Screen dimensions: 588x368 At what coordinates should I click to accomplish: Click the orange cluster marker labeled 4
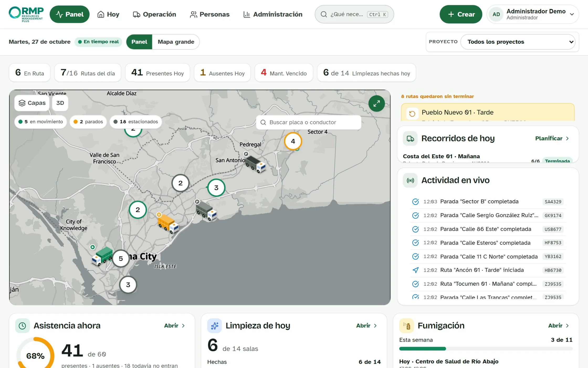coord(293,141)
